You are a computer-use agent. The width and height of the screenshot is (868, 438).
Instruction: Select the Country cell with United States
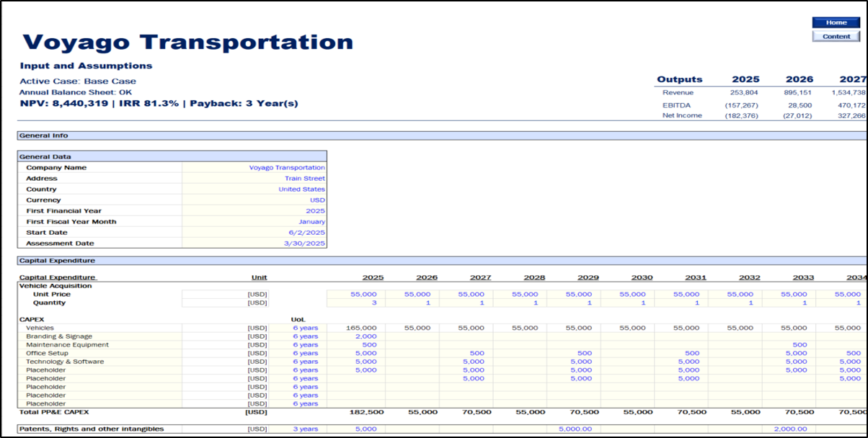[254, 189]
